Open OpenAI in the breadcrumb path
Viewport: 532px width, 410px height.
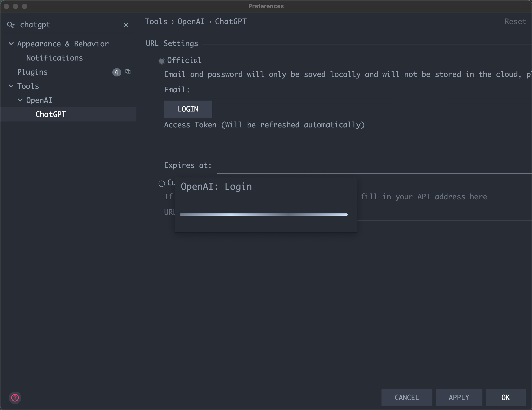point(191,21)
